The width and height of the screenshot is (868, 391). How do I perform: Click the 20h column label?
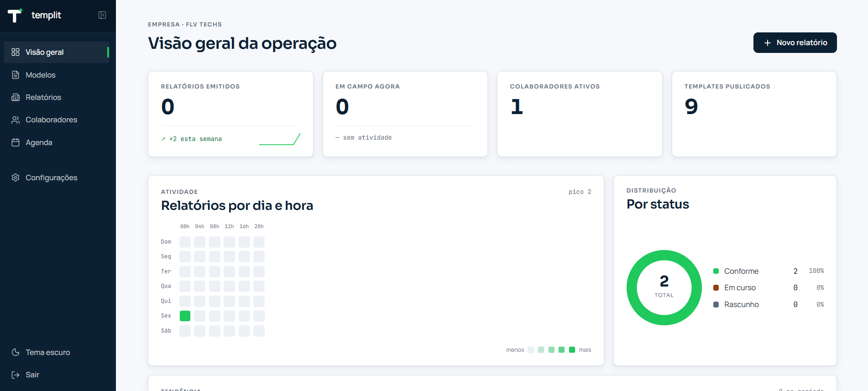pos(259,226)
